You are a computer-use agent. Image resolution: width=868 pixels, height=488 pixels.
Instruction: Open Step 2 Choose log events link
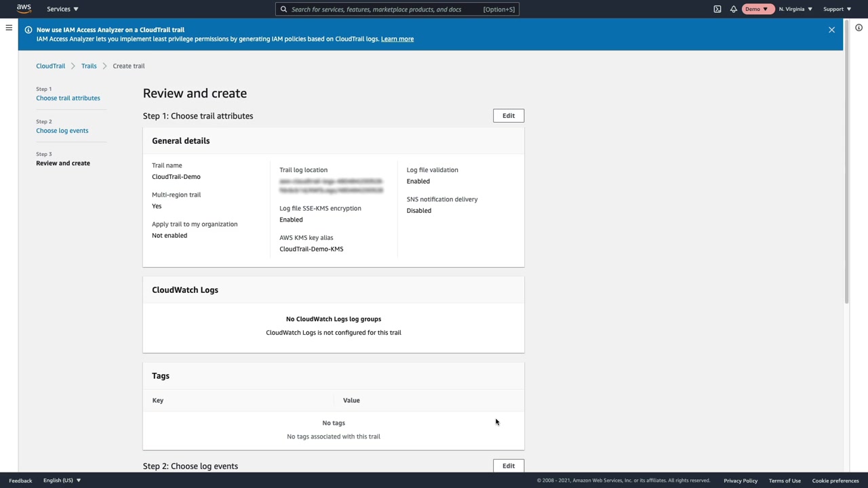62,131
